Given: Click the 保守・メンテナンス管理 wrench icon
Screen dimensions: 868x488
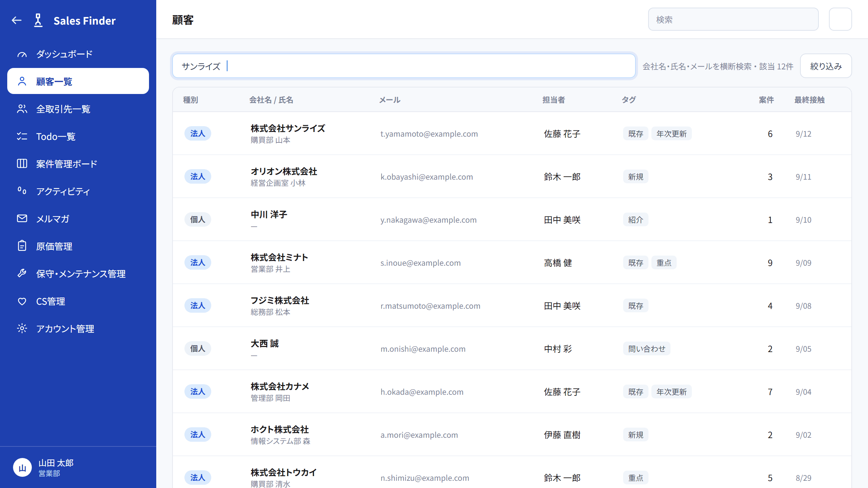Looking at the screenshot, I should 22,273.
